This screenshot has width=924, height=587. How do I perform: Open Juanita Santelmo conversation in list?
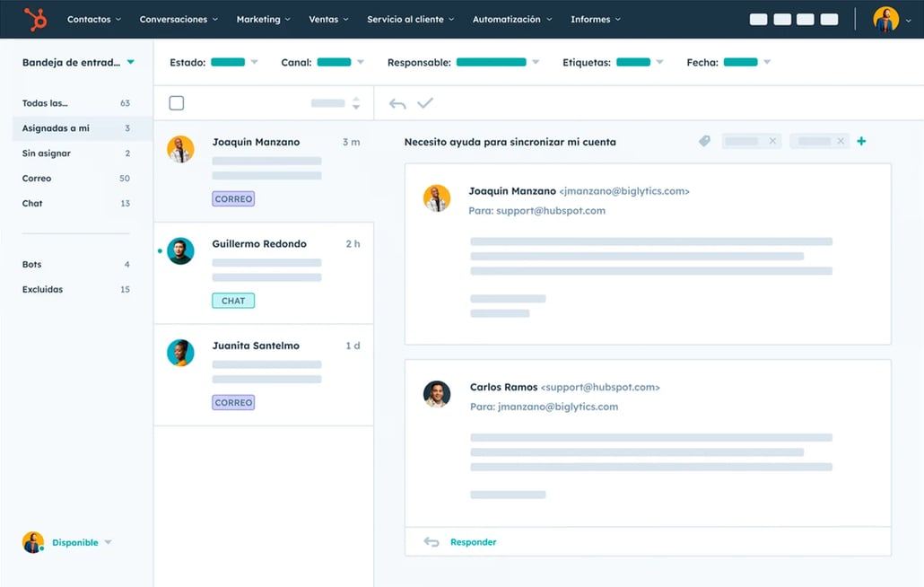tap(264, 375)
